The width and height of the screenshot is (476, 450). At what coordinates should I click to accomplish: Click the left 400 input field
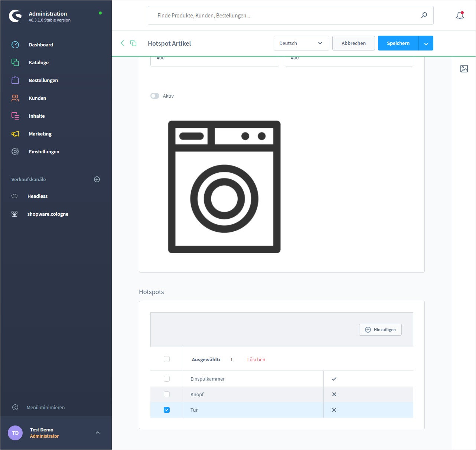coord(215,61)
